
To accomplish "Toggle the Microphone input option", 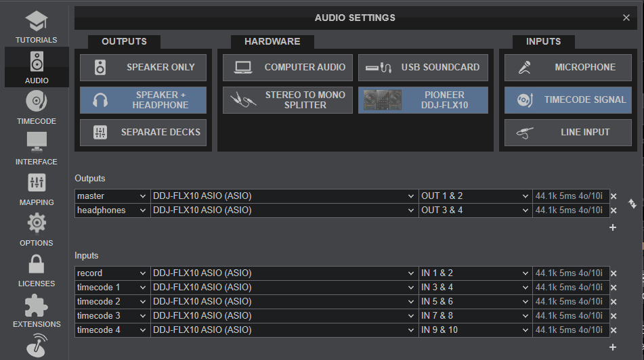I will (567, 68).
